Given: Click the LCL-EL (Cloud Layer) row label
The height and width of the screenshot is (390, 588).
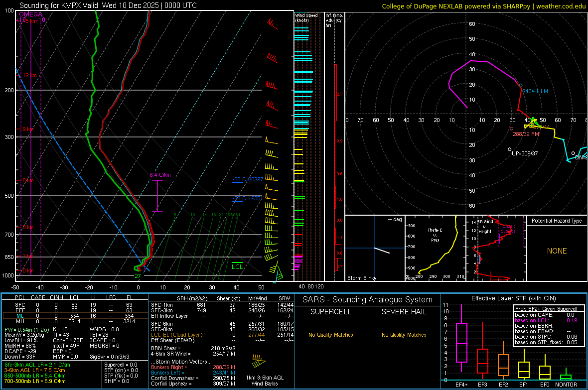Looking at the screenshot, I should 176,335.
